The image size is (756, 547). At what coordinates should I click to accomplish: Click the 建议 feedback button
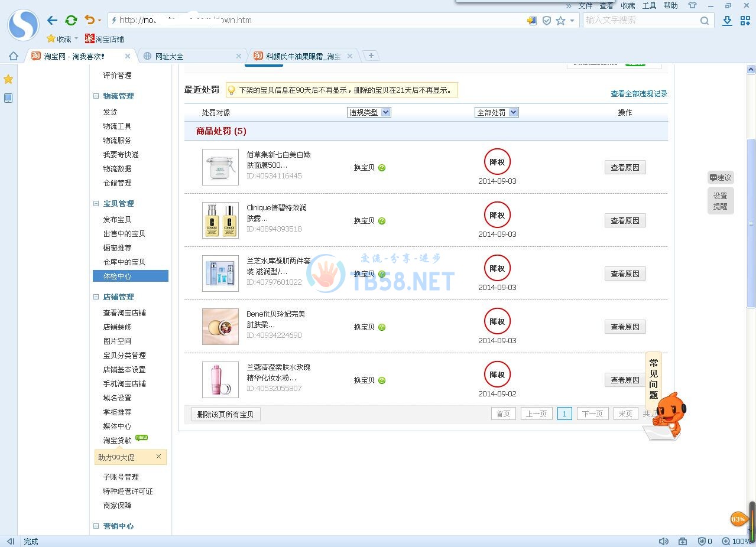coord(721,178)
